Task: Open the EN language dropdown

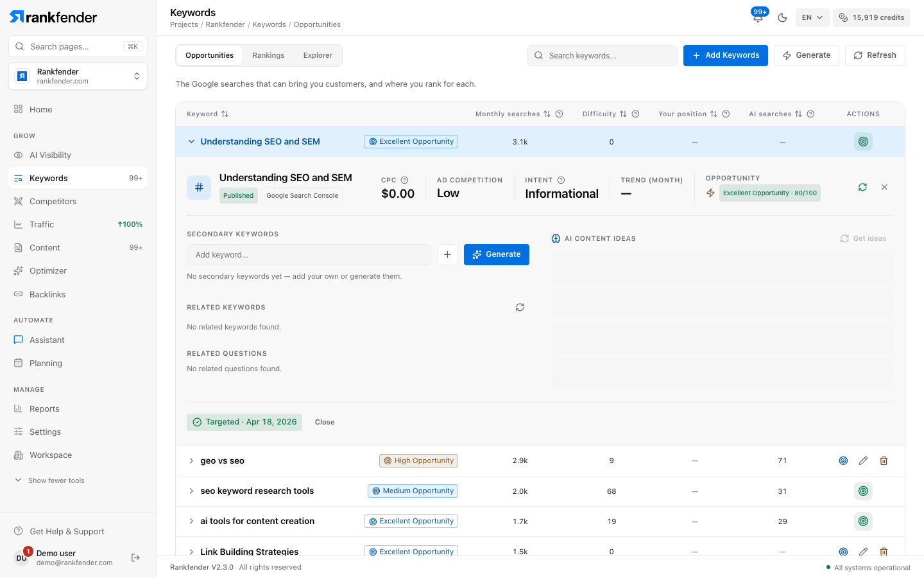Action: click(x=812, y=17)
